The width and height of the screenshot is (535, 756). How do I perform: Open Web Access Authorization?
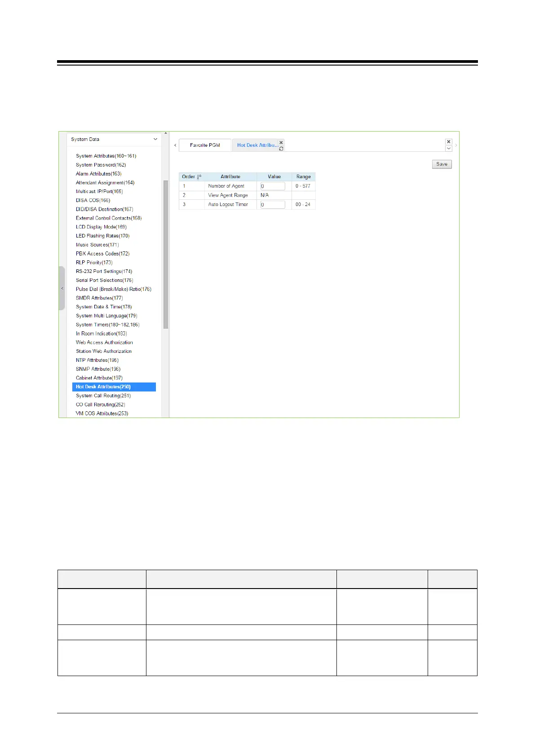(104, 343)
